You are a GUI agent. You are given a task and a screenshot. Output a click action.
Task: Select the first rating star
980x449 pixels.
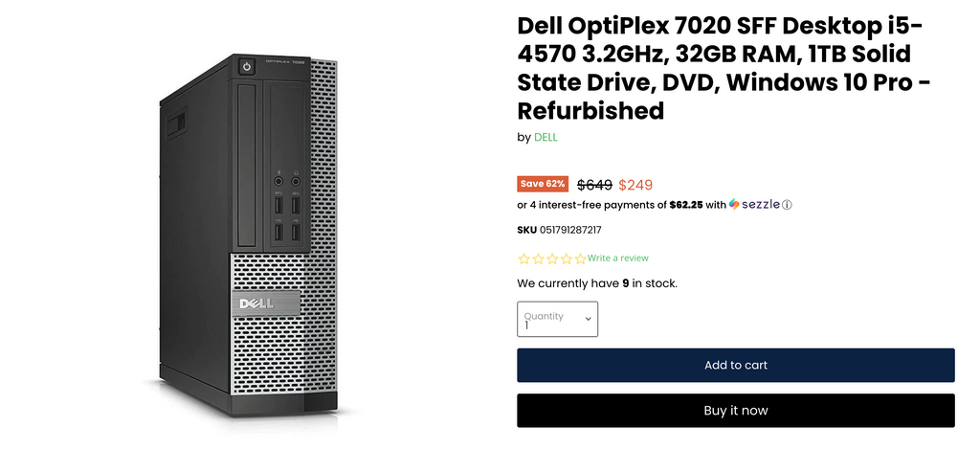click(x=523, y=258)
